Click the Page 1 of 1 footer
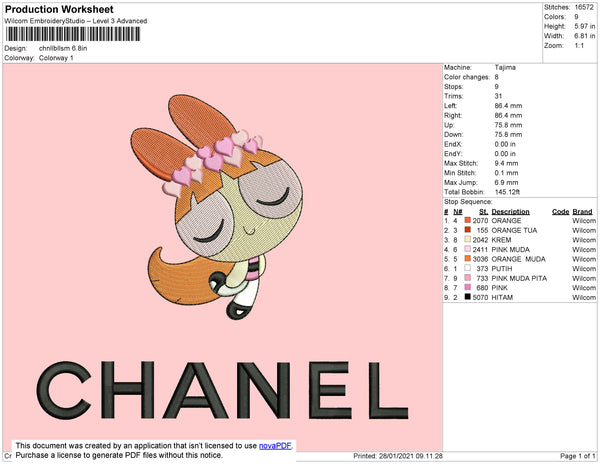The height and width of the screenshot is (464, 600). [577, 456]
